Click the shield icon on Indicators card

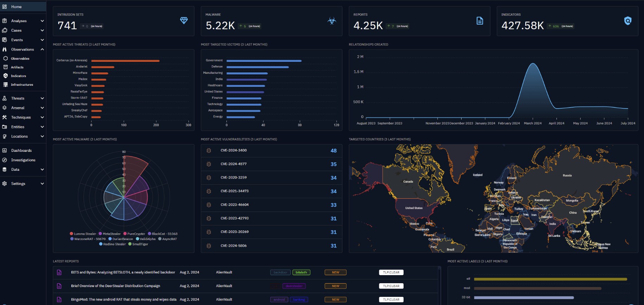[x=627, y=21]
